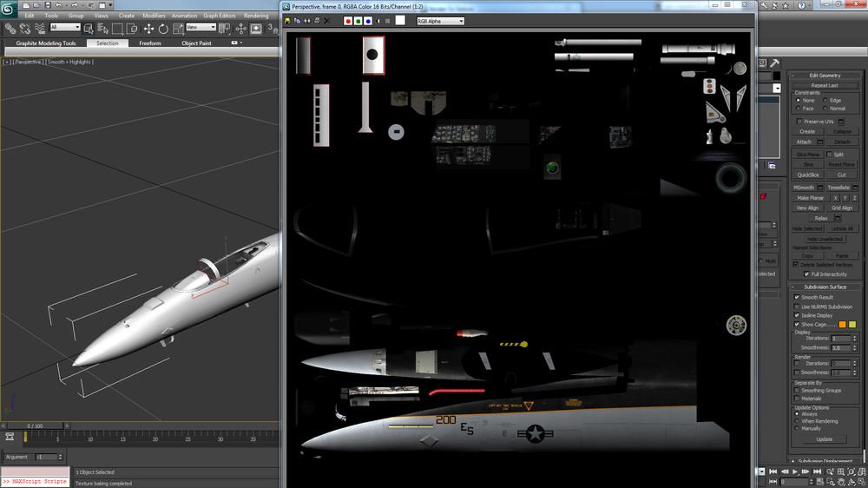Click the QuickSlice button

(807, 175)
